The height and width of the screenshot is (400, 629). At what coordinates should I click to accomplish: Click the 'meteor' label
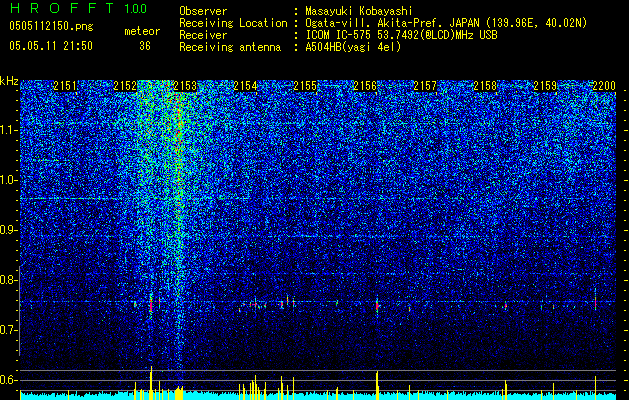[142, 32]
